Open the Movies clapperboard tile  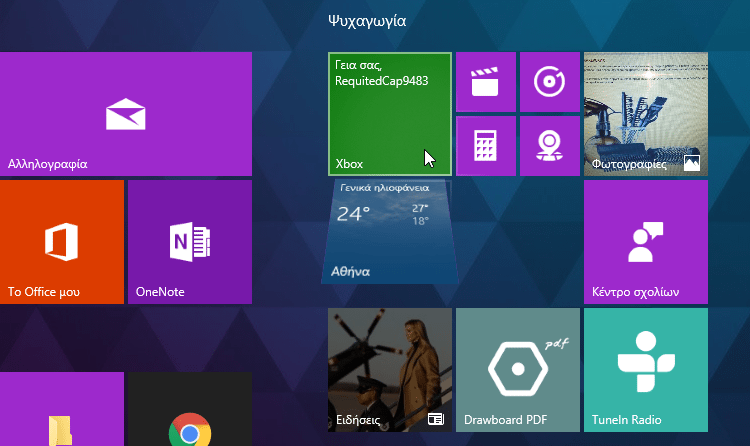(x=486, y=82)
